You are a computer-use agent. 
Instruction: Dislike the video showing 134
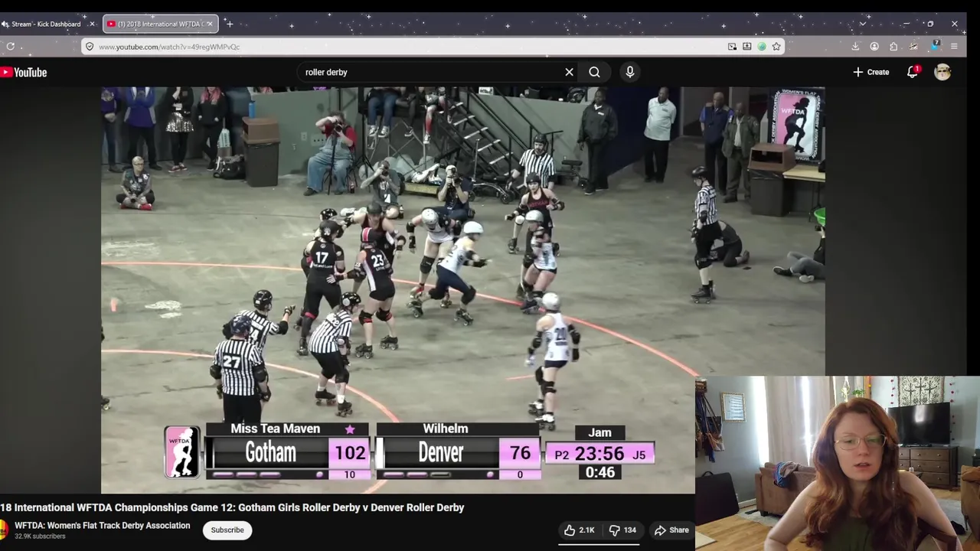622,530
